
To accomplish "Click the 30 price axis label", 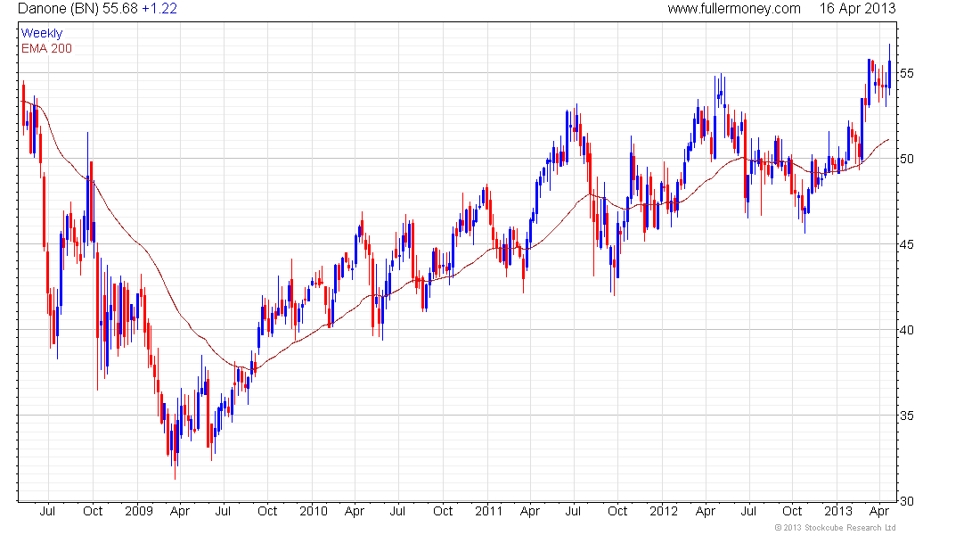I will coord(906,501).
